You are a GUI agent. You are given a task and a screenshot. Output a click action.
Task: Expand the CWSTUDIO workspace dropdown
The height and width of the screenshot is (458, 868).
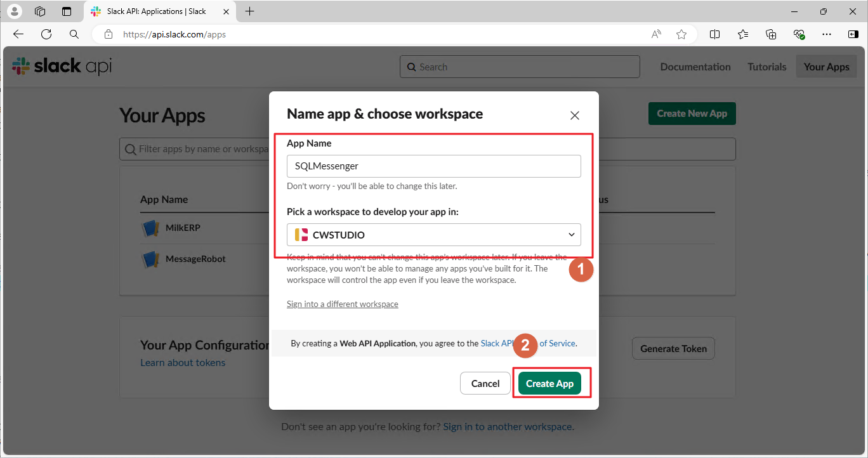[x=434, y=235]
